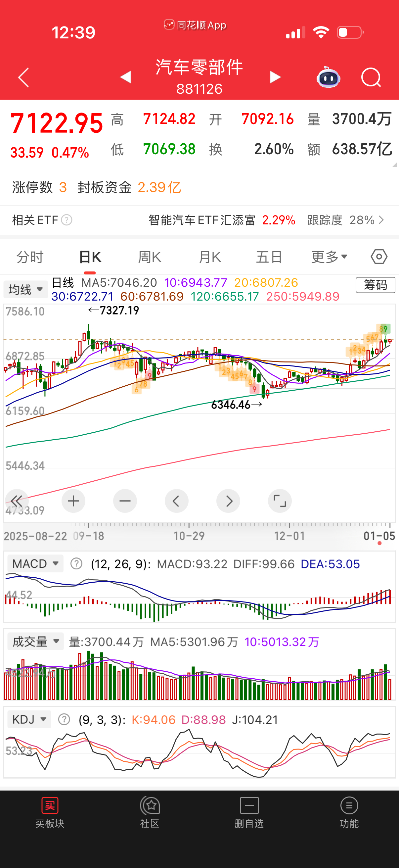Tap the help icon beside 相关ETF
Image resolution: width=399 pixels, height=868 pixels.
[67, 220]
